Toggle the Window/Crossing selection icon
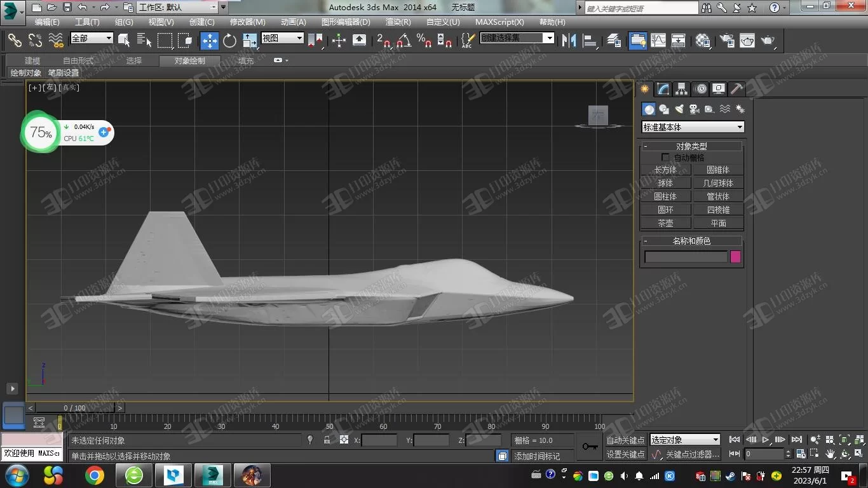 [x=185, y=40]
